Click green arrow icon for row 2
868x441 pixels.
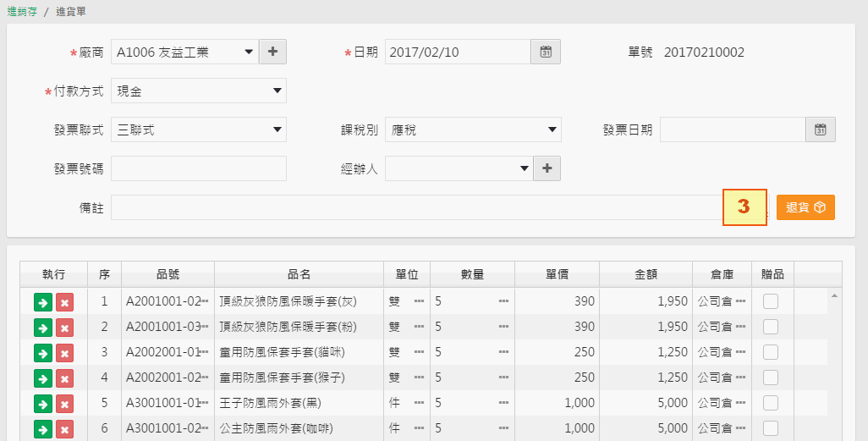coord(42,328)
